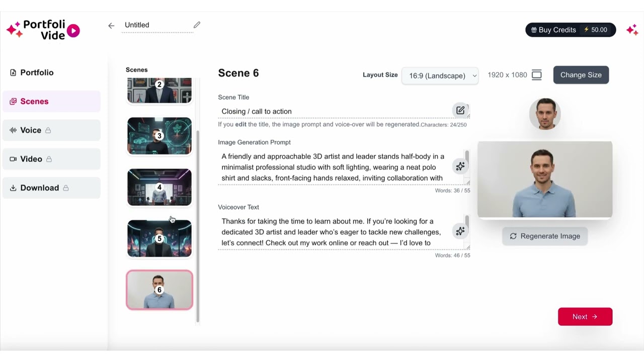Click the generated scene preview image
This screenshot has width=644, height=362.
click(545, 179)
